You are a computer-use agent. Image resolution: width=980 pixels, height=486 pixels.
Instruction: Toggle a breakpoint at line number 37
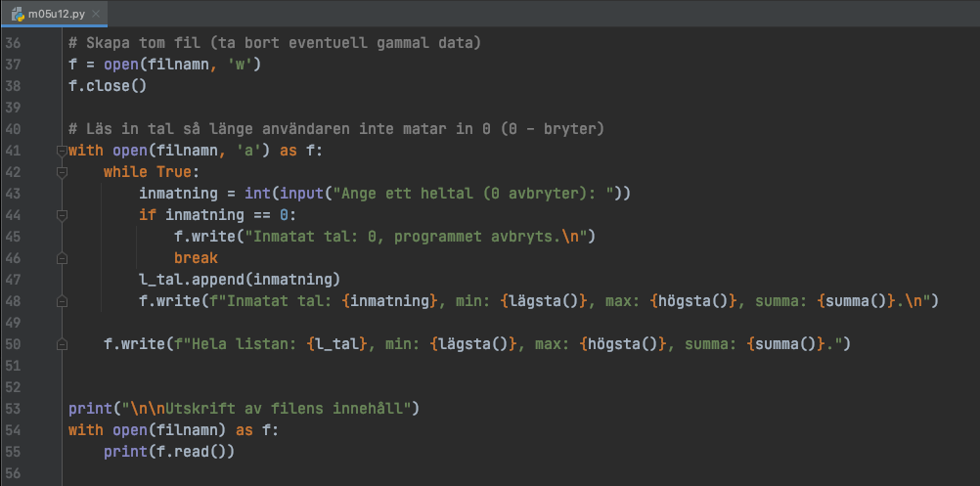[x=13, y=65]
